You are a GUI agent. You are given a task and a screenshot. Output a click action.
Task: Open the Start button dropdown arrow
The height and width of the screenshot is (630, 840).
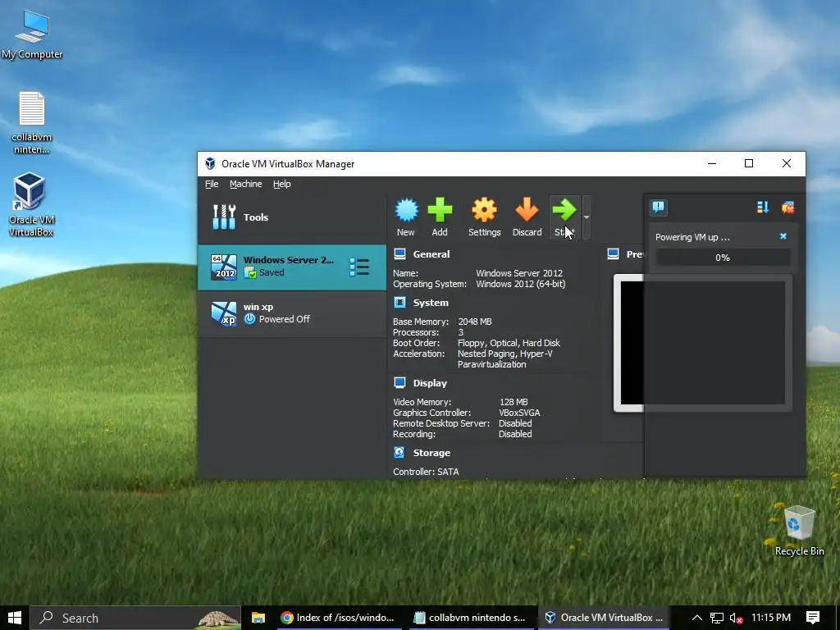(587, 217)
